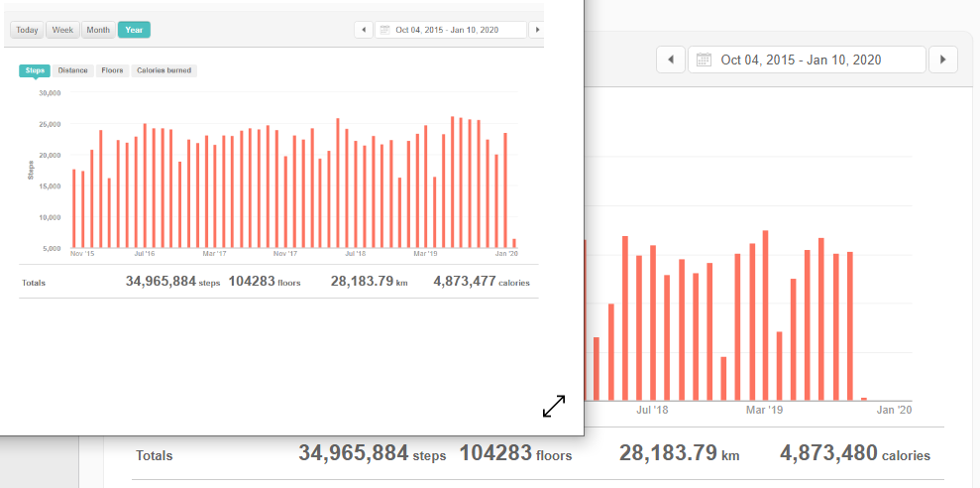The image size is (980, 488).
Task: Click the tallest bar near Mar '19 in large chart
Action: (765, 315)
